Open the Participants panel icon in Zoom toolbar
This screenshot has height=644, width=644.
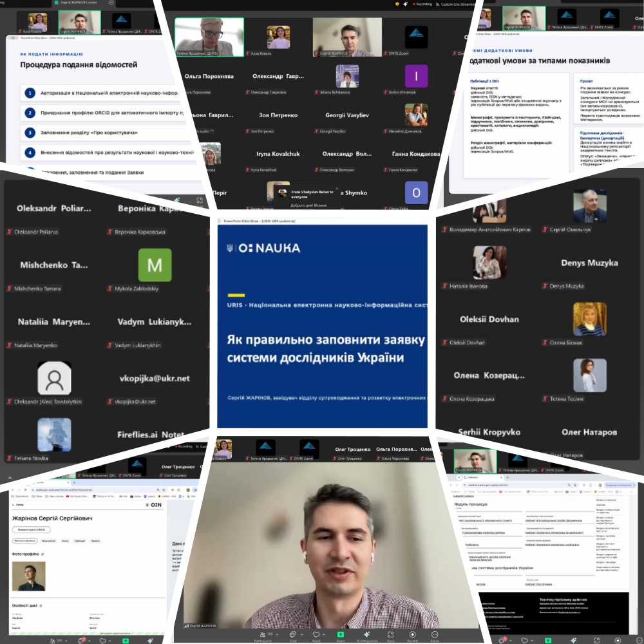[x=263, y=634]
